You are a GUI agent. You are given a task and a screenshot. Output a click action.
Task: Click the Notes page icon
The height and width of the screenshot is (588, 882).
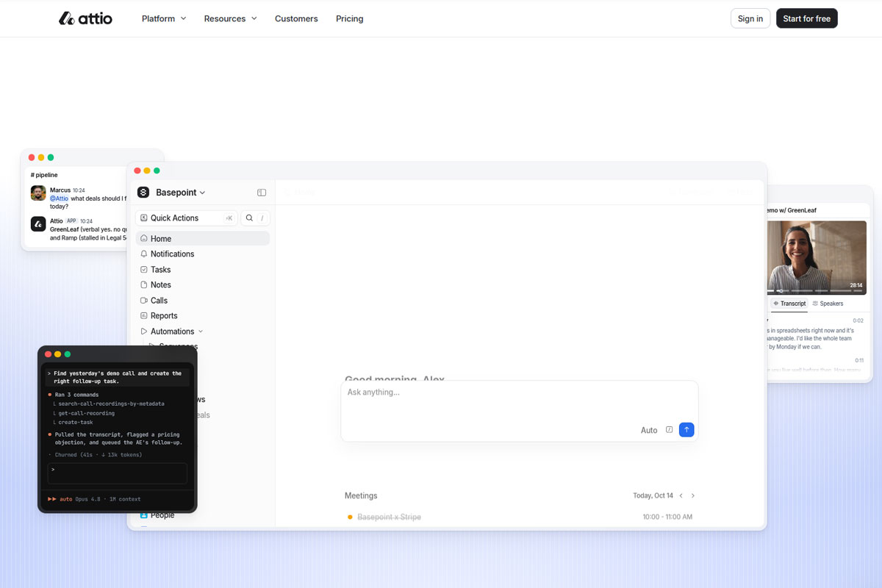[144, 285]
